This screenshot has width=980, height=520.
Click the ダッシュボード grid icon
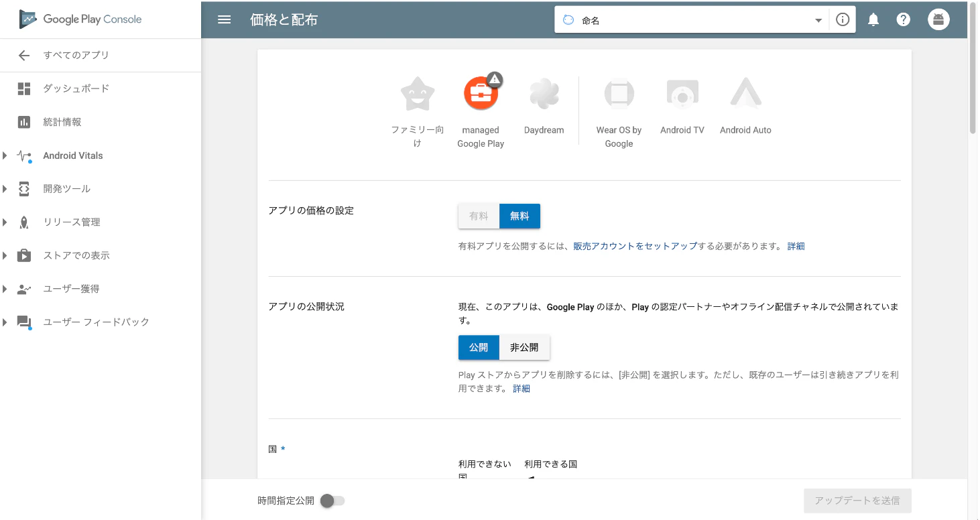(24, 88)
